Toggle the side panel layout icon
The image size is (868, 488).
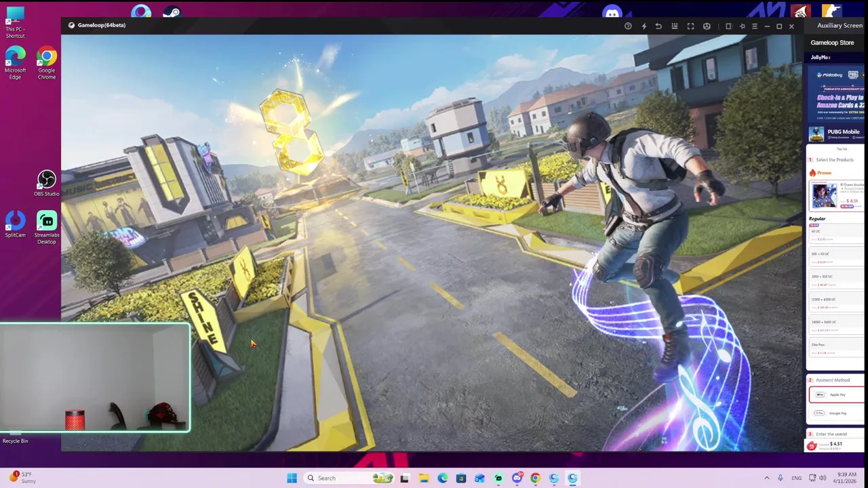coord(728,26)
